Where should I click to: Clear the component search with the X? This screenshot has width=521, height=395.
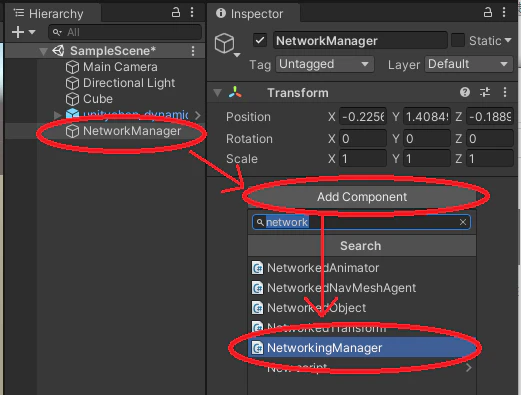(x=463, y=222)
